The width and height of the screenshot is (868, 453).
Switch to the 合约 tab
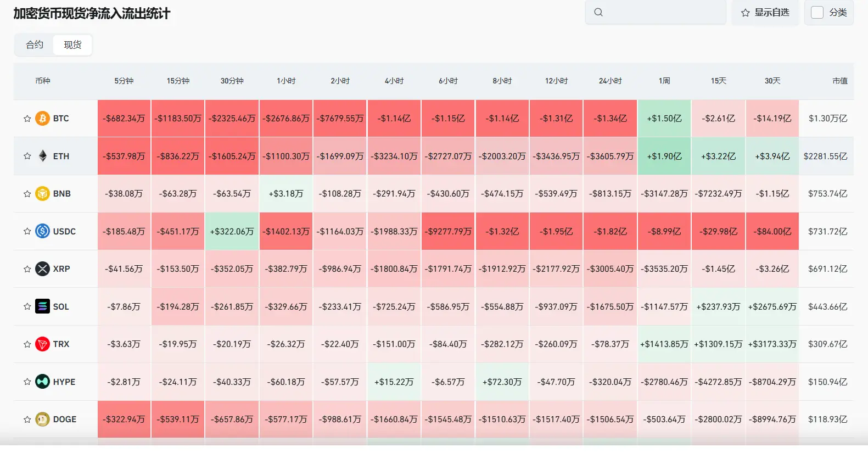[34, 44]
